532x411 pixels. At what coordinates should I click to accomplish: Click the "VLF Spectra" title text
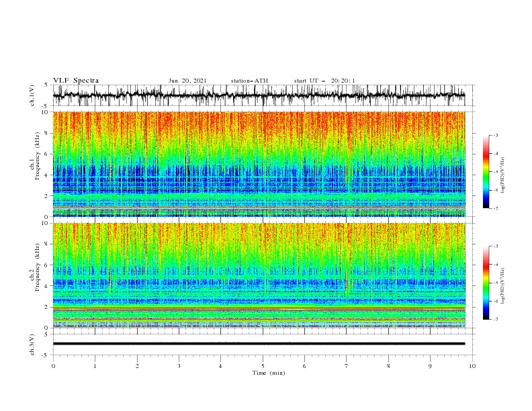tap(76, 81)
